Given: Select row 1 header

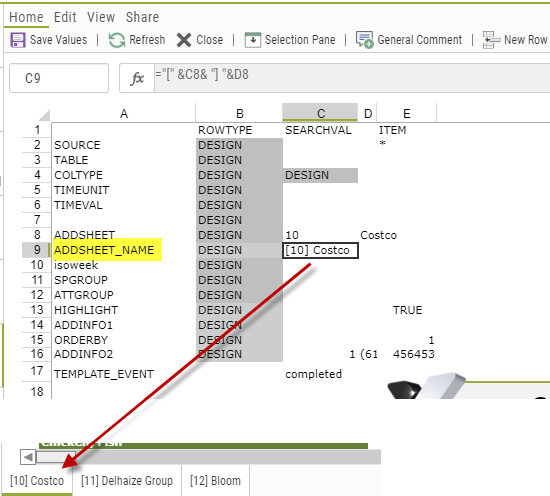Looking at the screenshot, I should coord(36,130).
